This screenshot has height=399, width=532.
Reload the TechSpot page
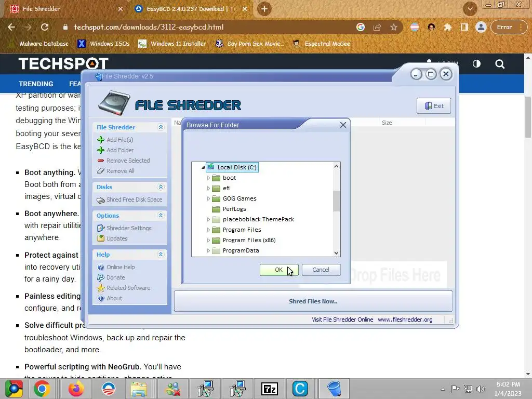pyautogui.click(x=45, y=27)
